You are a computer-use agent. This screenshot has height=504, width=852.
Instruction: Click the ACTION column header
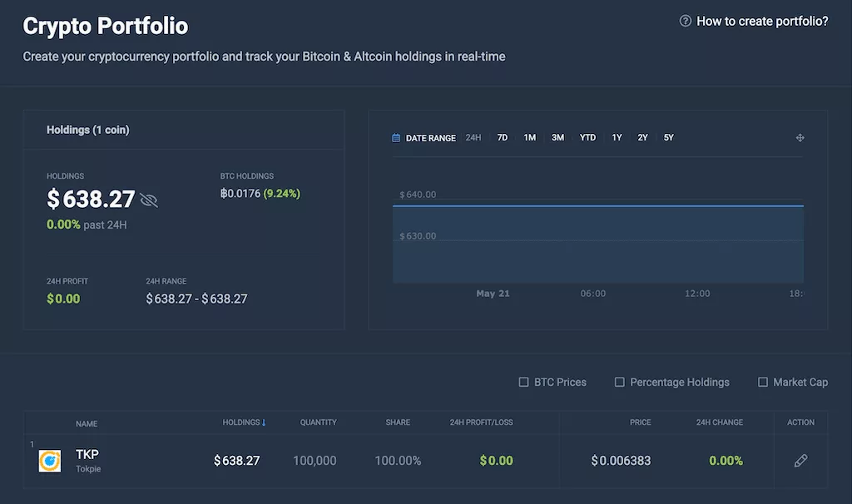(800, 422)
